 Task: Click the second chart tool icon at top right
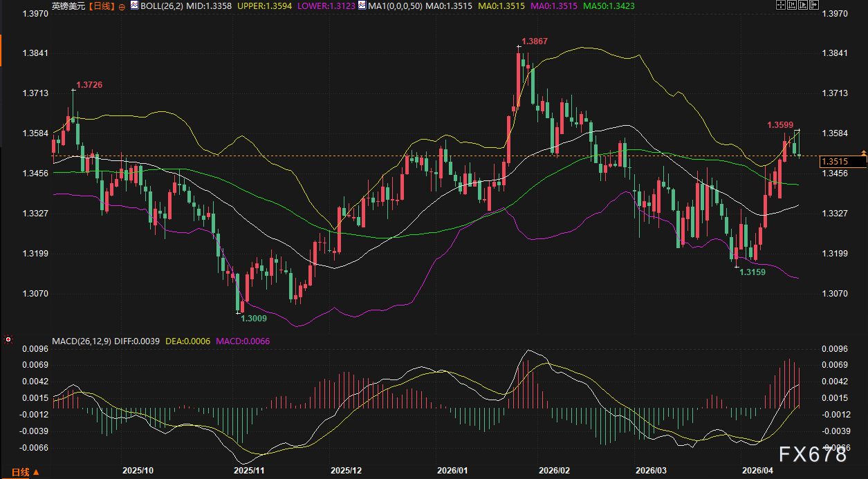point(792,6)
